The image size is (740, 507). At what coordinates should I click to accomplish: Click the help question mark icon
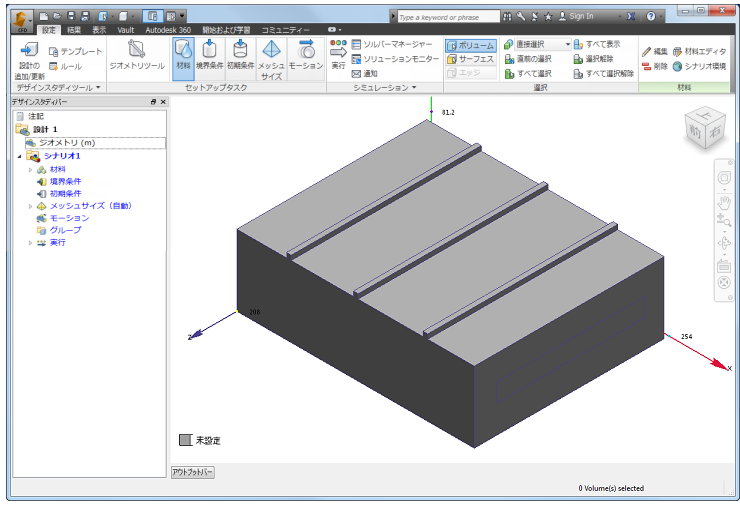pyautogui.click(x=651, y=17)
